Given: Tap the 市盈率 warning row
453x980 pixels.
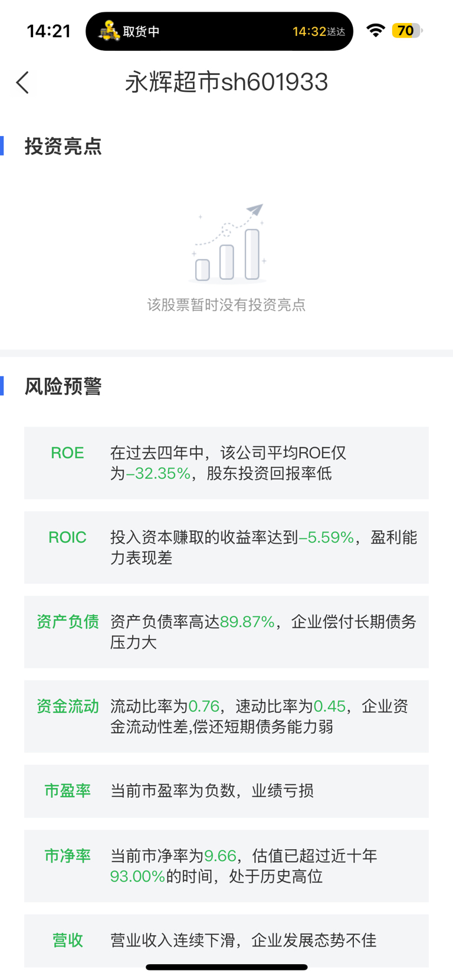Looking at the screenshot, I should click(x=226, y=791).
